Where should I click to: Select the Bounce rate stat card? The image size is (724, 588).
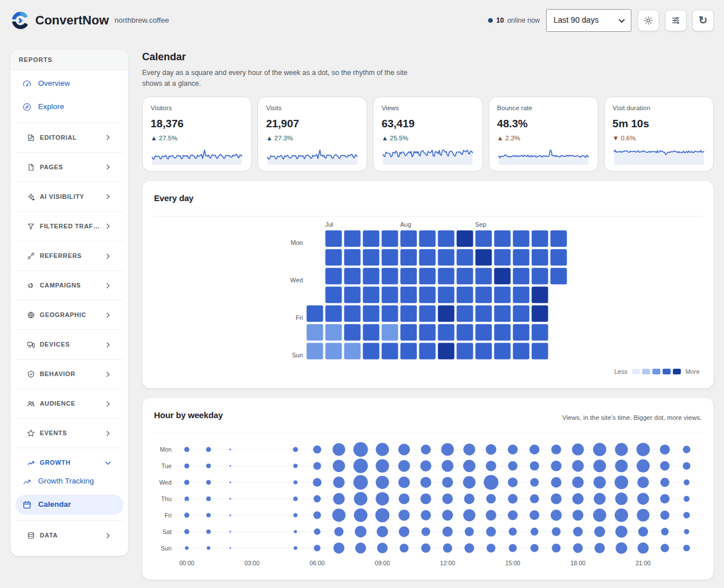(x=543, y=134)
